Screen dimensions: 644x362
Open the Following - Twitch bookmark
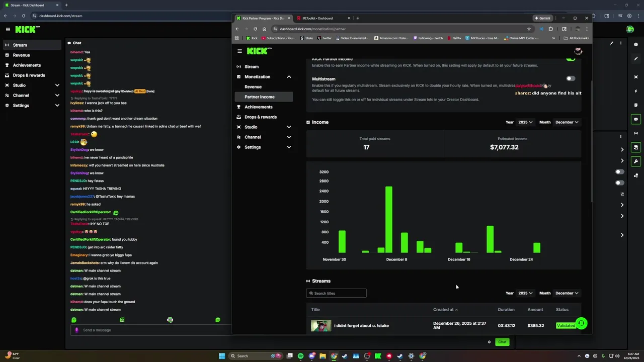[x=428, y=38]
